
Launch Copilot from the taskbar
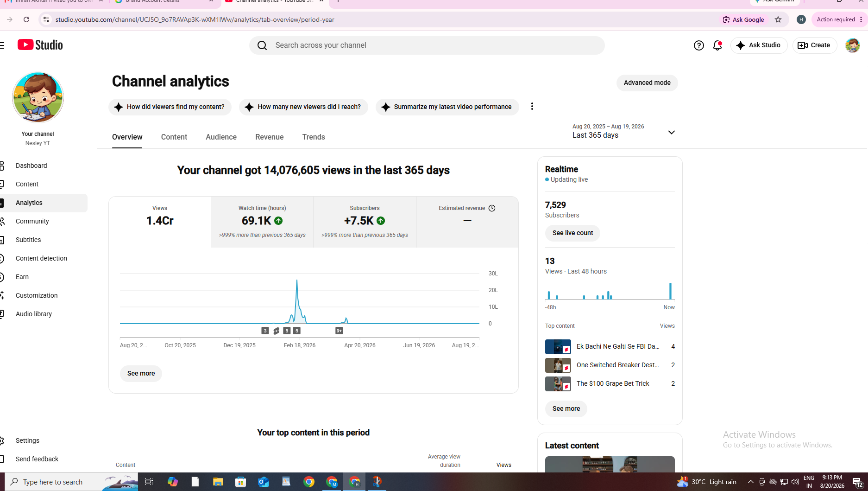click(x=172, y=482)
